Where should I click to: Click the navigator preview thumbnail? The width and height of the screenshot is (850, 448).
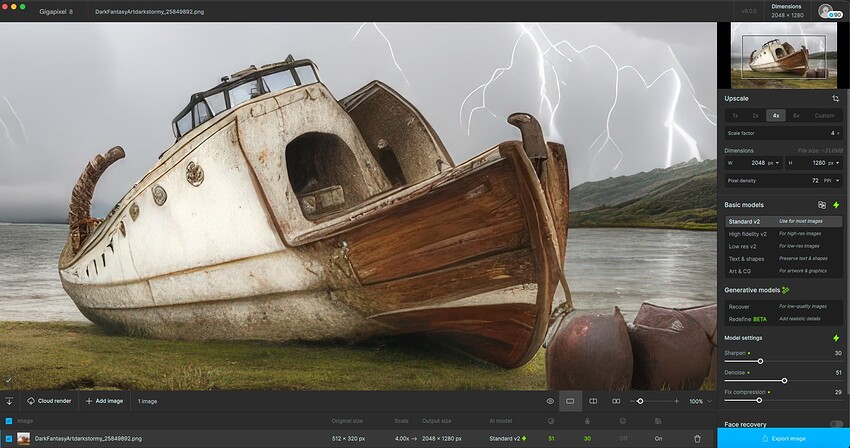(x=783, y=55)
